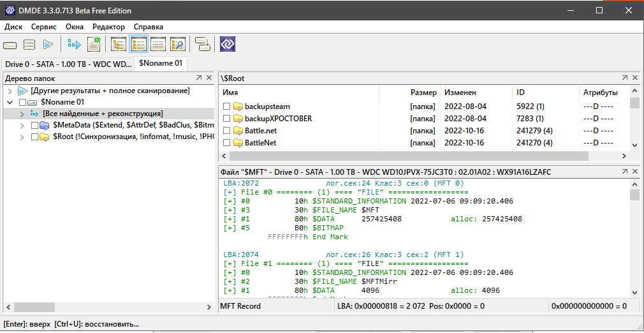Click the DMDE logo toolbar icon

(227, 45)
